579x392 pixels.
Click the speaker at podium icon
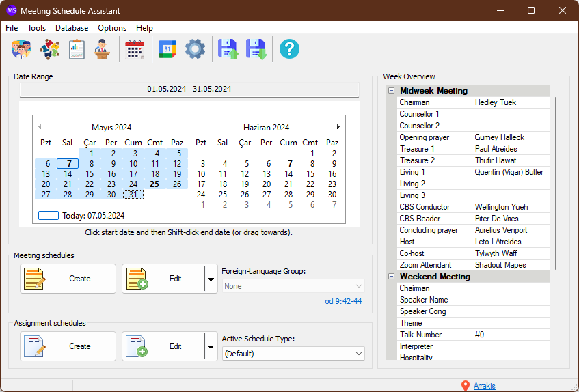point(102,49)
